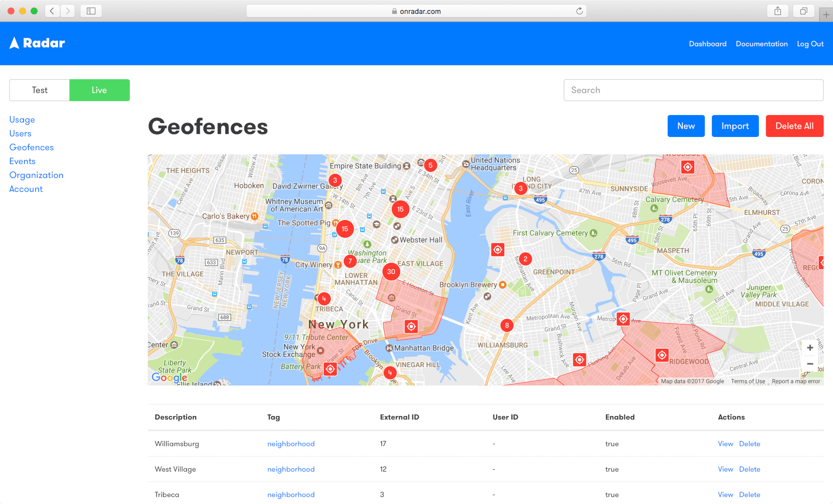The image size is (833, 504).
Task: Click cluster marker 4 in Tribeca
Action: [324, 299]
